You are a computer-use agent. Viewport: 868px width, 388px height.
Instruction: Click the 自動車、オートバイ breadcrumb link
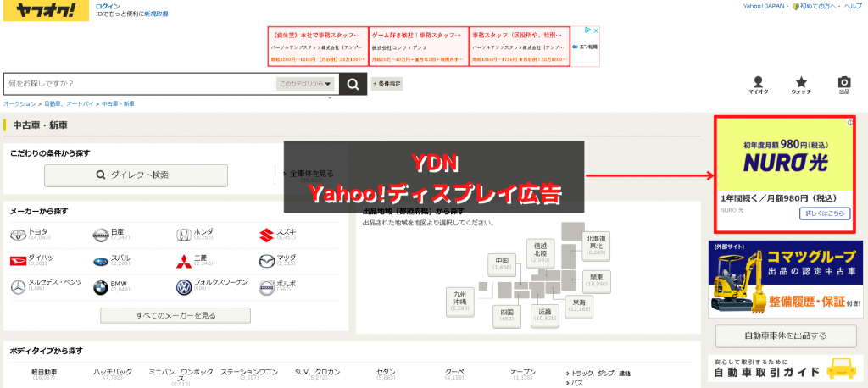coord(70,103)
